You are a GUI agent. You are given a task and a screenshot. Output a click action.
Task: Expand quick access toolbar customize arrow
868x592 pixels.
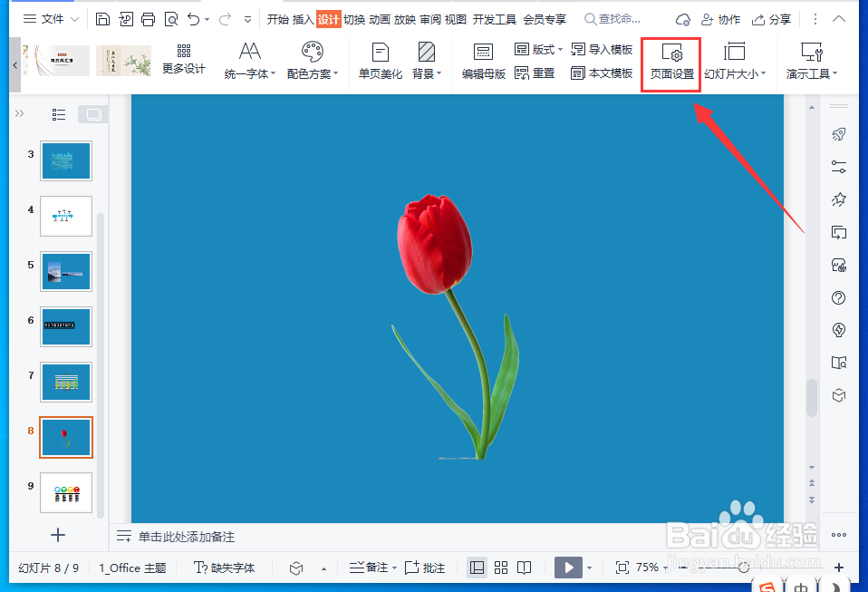tap(247, 19)
